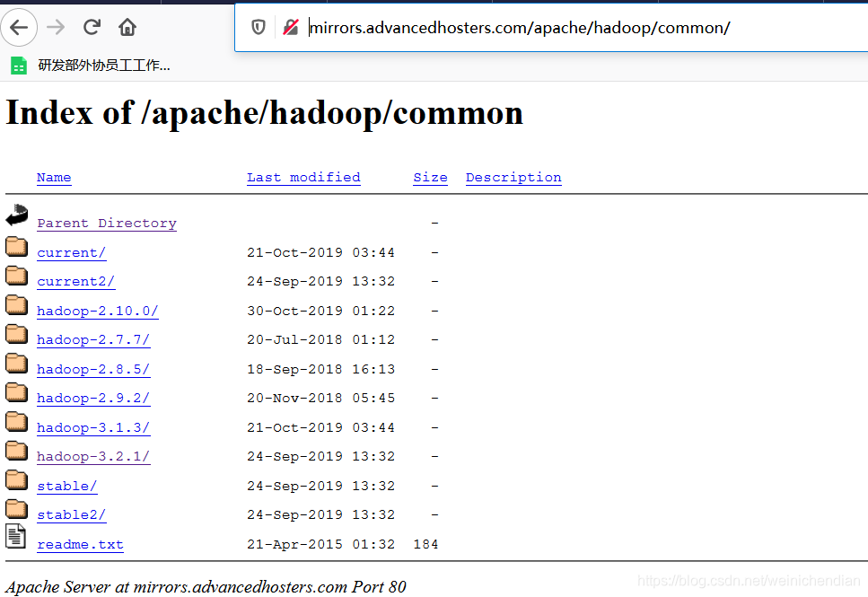Open the readme.txt file
Screen dimensions: 868x597
80,544
